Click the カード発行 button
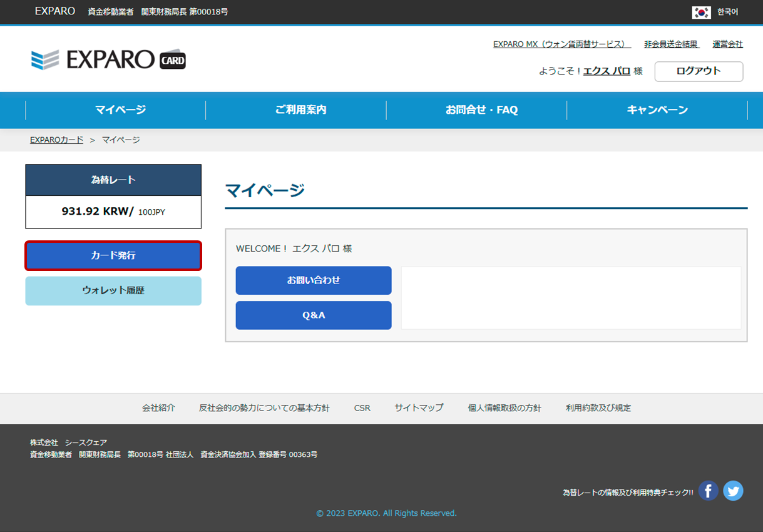Viewport: 763px width, 532px height. click(x=113, y=255)
